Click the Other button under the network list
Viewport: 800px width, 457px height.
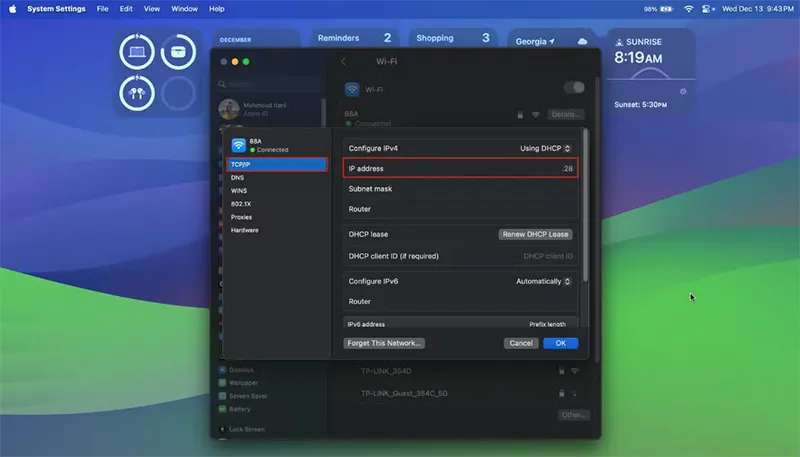pos(573,415)
